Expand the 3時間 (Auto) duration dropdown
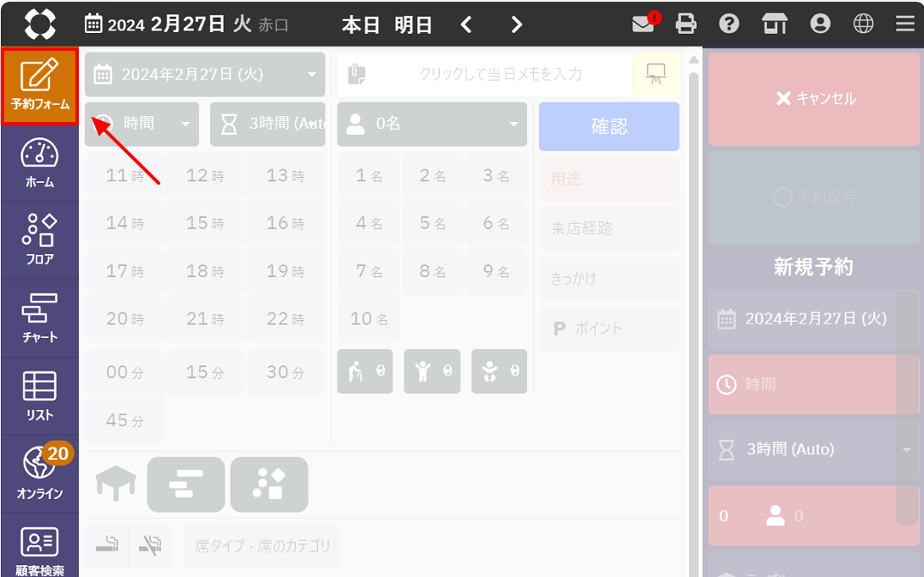Viewport: 924px width, 577px height. tap(267, 124)
